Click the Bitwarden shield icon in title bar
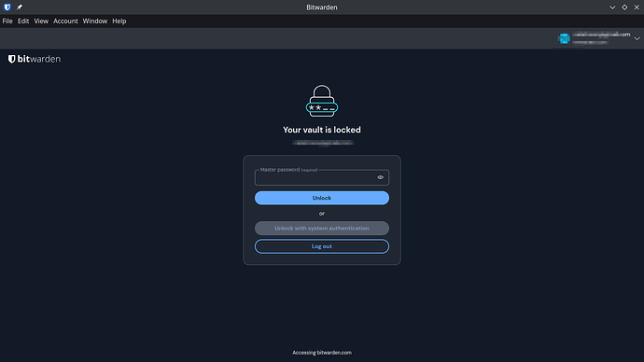644x362 pixels. 7,7
